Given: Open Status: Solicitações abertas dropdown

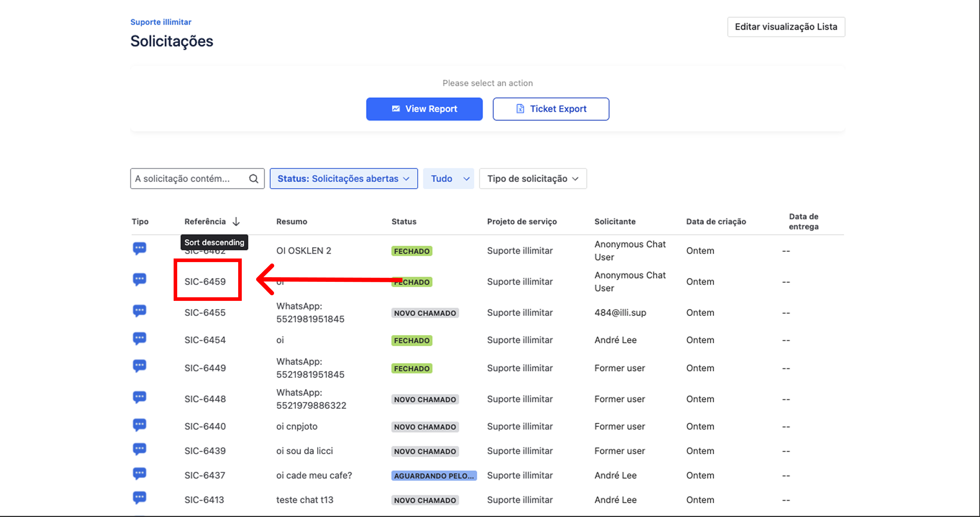Looking at the screenshot, I should (343, 178).
